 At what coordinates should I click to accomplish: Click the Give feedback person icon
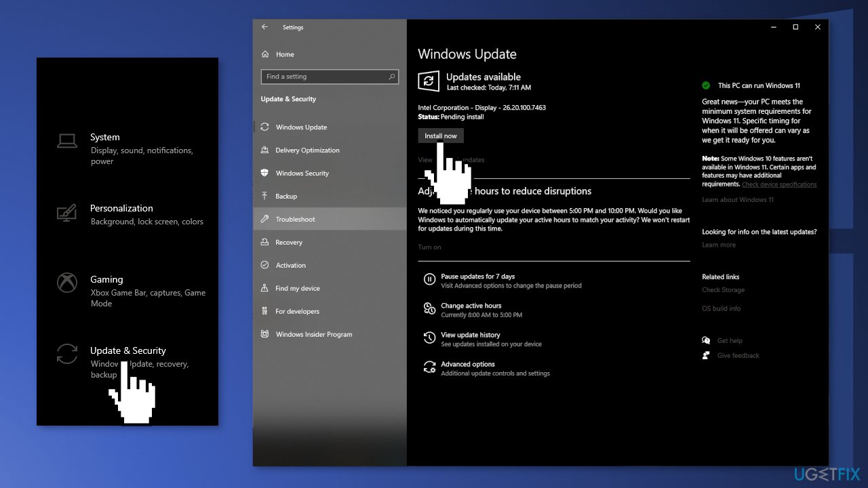point(706,355)
